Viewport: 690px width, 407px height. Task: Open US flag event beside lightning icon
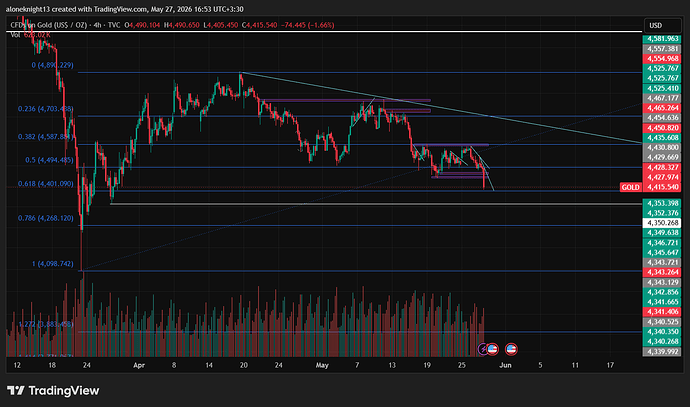[x=492, y=349]
